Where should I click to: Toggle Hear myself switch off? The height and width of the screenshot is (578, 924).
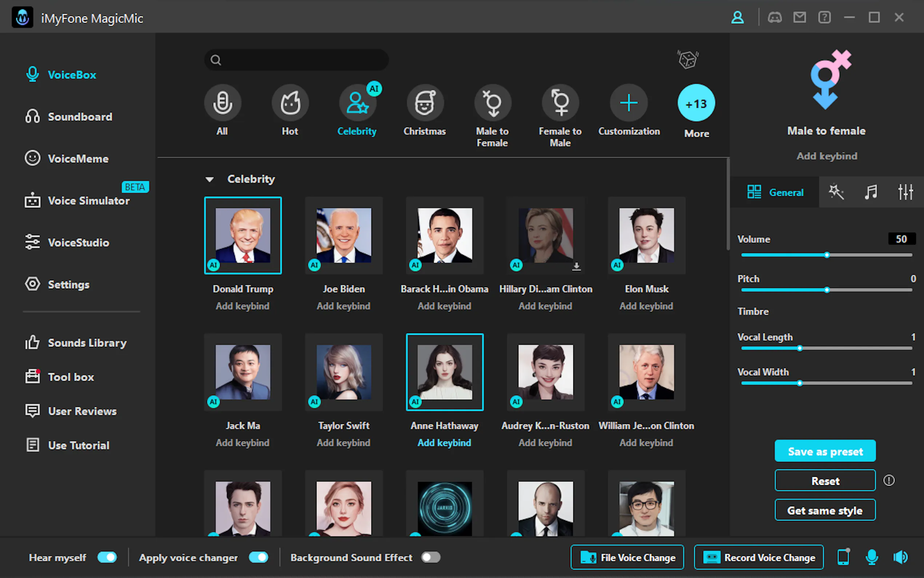pyautogui.click(x=107, y=557)
